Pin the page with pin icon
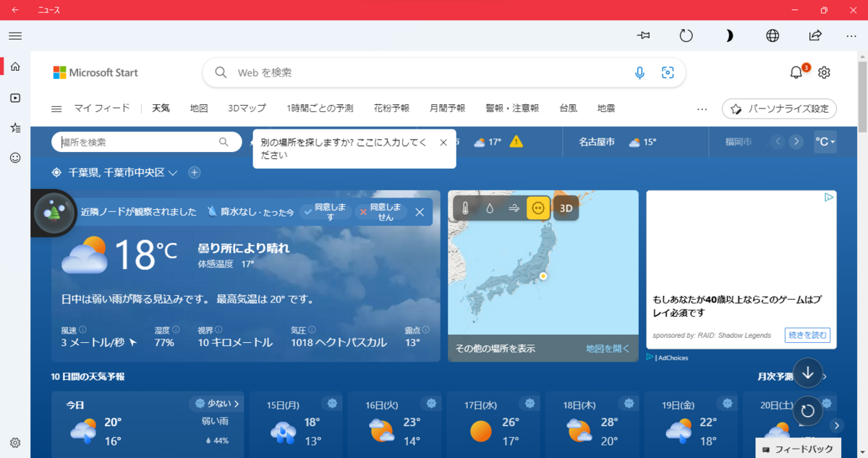868x458 pixels. (x=644, y=35)
